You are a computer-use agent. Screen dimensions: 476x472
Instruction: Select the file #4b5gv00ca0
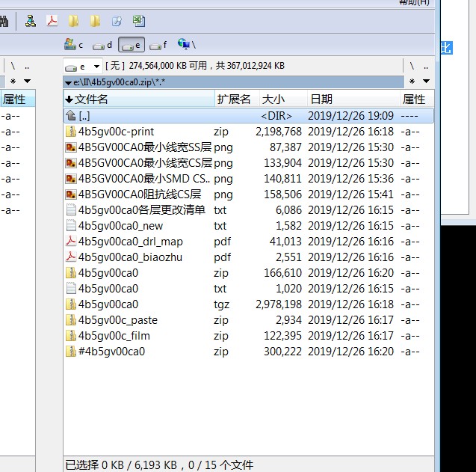(112, 352)
